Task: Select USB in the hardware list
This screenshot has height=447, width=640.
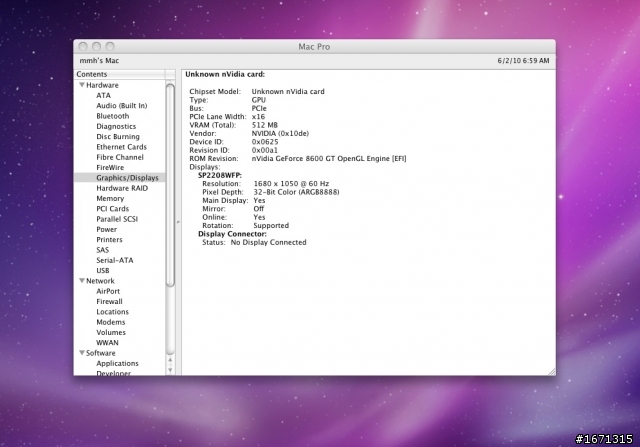Action: coord(102,271)
